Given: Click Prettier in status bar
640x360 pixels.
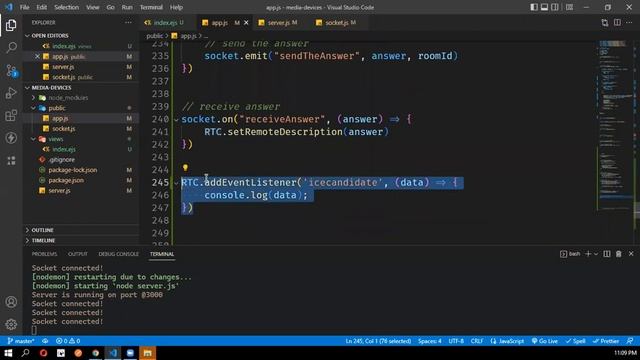Looking at the screenshot, I should 606,341.
